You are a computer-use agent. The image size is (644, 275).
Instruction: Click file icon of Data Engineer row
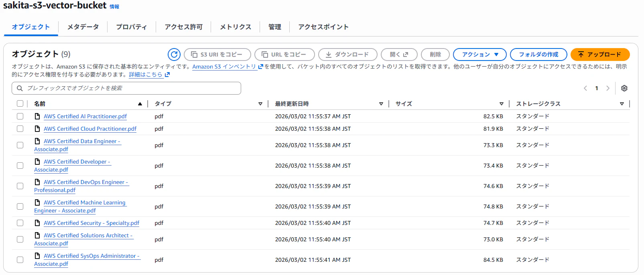37,141
